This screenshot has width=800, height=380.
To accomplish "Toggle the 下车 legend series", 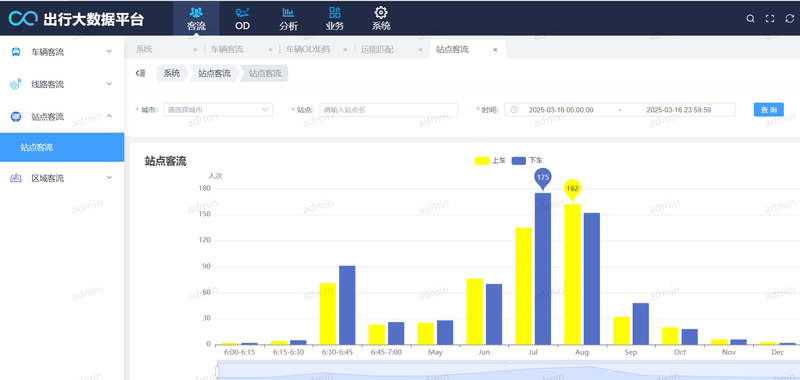I will 527,161.
